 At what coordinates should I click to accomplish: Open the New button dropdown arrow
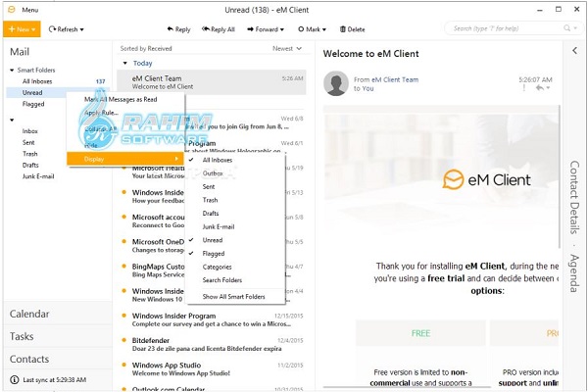point(33,29)
